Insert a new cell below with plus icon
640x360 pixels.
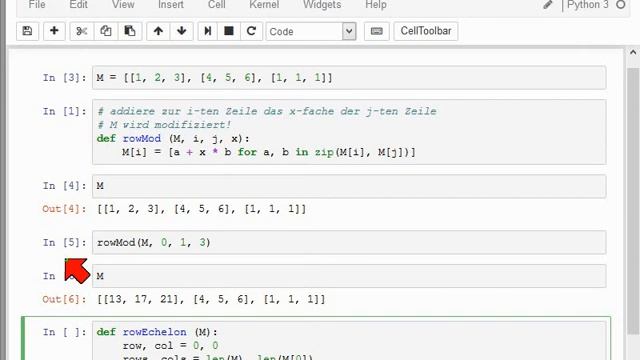point(54,31)
